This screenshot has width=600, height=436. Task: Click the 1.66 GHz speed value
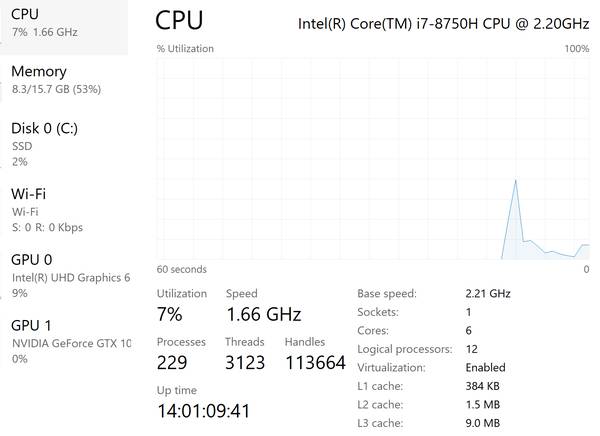coord(263,314)
